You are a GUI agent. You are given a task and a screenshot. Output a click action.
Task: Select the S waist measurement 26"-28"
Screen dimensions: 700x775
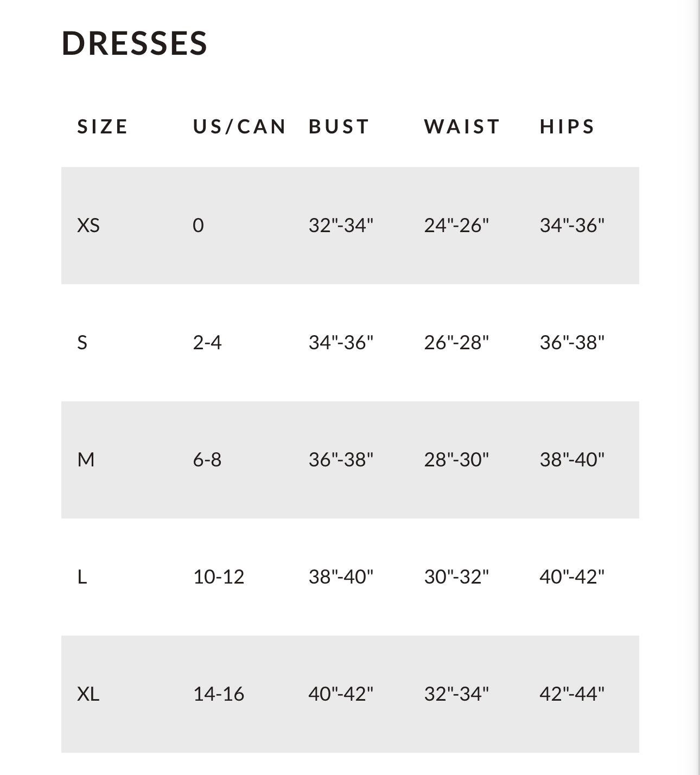coord(456,342)
